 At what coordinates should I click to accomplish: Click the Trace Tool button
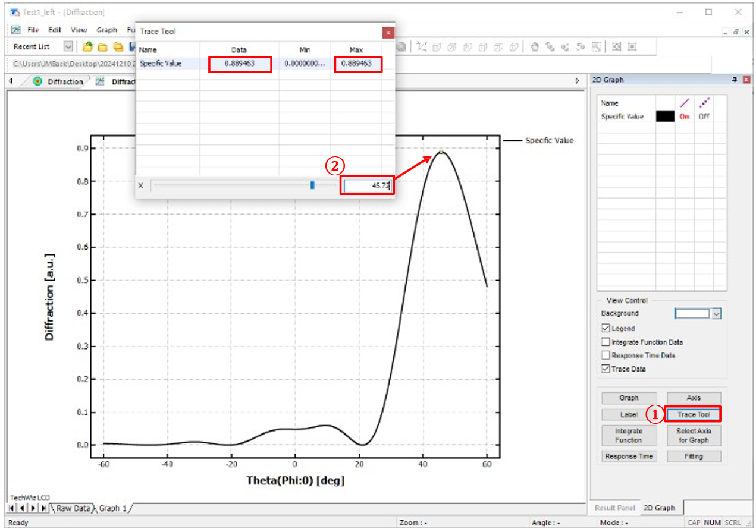point(694,414)
